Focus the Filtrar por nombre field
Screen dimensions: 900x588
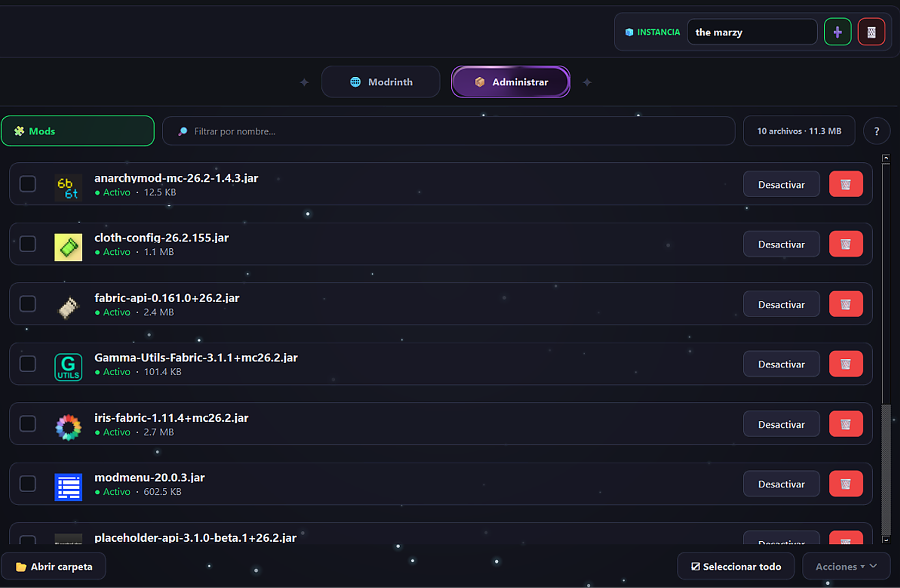[449, 131]
